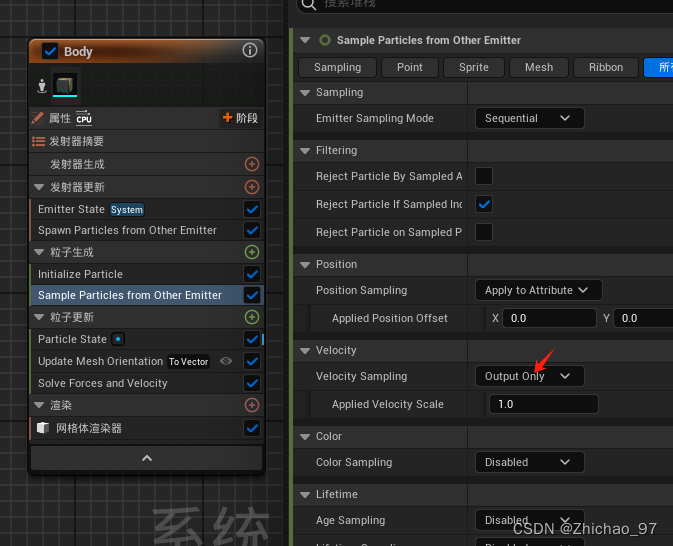The image size is (673, 546).
Task: Collapse the 粒子生成 section
Action: pyautogui.click(x=39, y=252)
